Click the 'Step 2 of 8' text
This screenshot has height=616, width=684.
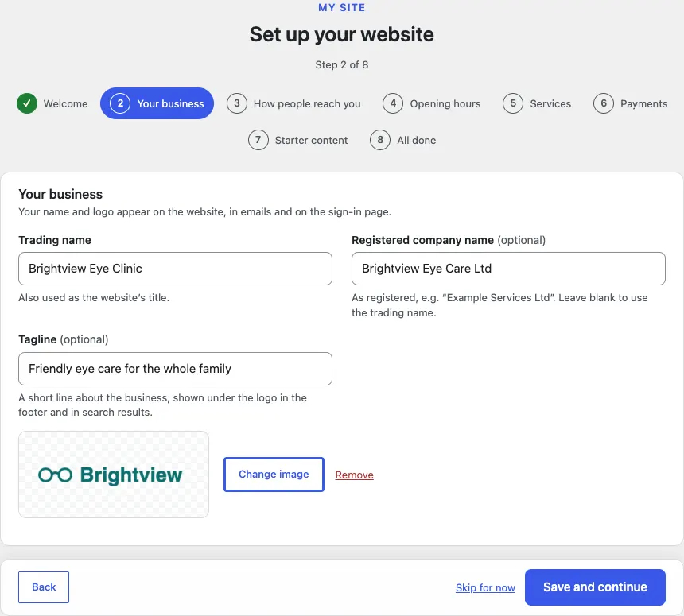pyautogui.click(x=341, y=64)
